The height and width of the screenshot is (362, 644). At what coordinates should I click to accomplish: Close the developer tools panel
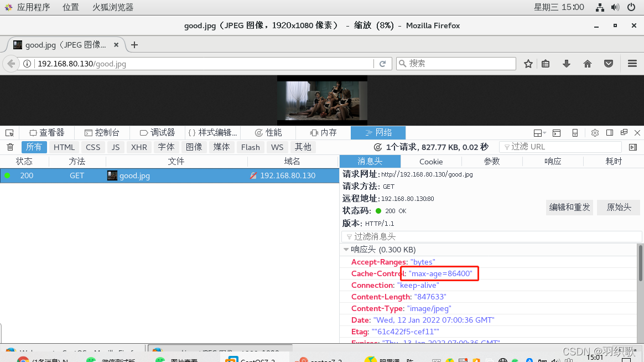tap(637, 133)
